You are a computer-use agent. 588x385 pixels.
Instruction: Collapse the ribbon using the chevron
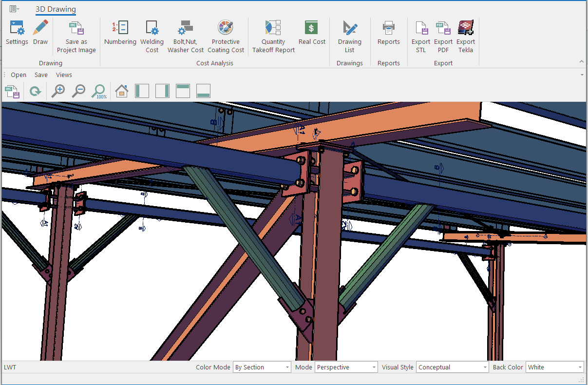coord(581,62)
